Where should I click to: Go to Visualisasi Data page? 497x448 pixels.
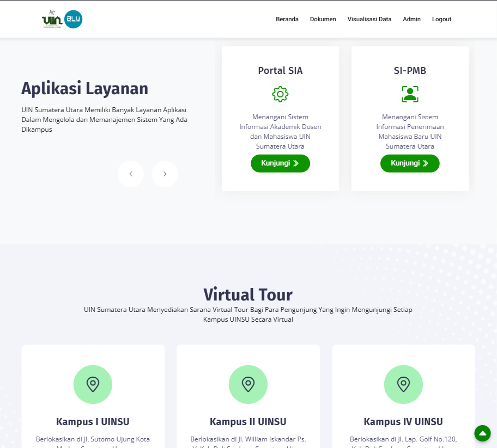pos(369,19)
